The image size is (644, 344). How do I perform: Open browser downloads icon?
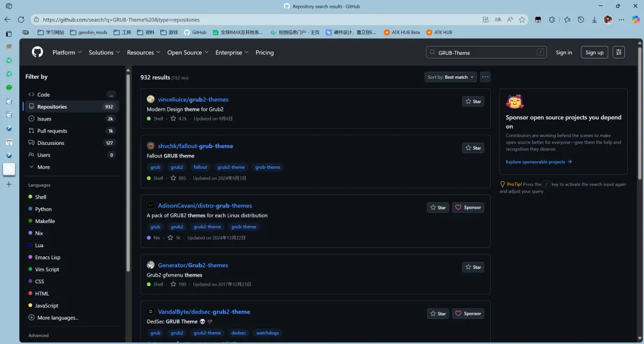pyautogui.click(x=595, y=19)
